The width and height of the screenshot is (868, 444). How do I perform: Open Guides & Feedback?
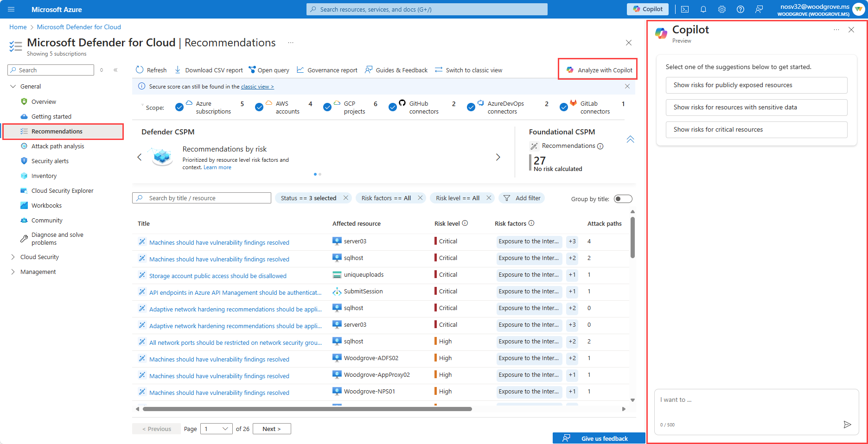[x=396, y=70]
